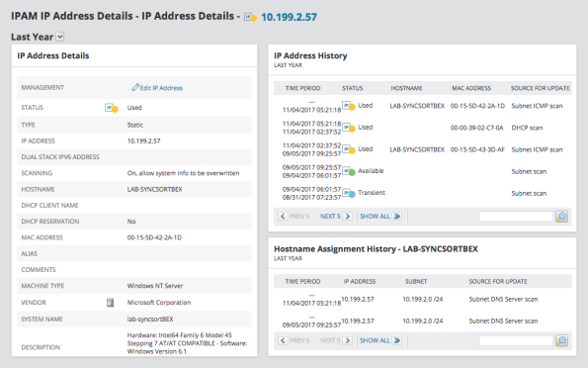Viewport: 588px width, 368px height.
Task: Click the search icon in Hostname Assignment History
Action: [x=561, y=340]
